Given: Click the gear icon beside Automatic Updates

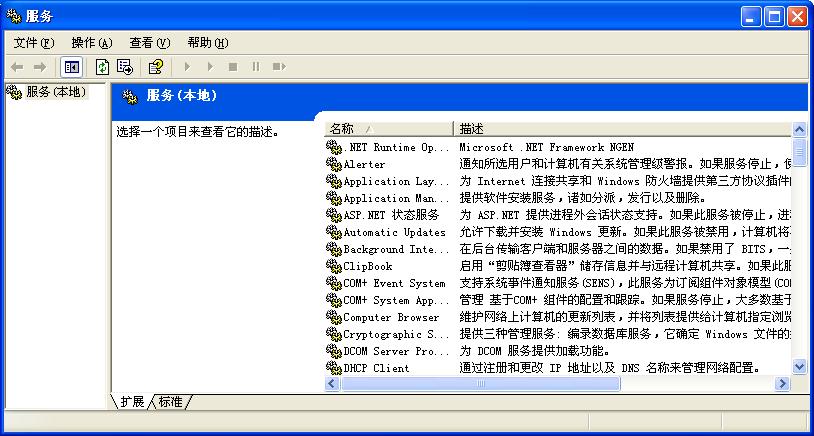Looking at the screenshot, I should [333, 232].
